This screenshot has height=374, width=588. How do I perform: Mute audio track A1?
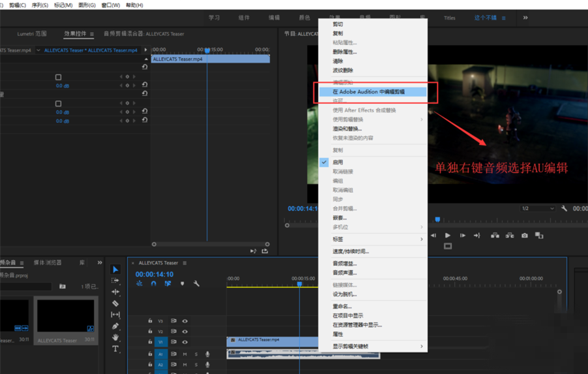tap(185, 354)
